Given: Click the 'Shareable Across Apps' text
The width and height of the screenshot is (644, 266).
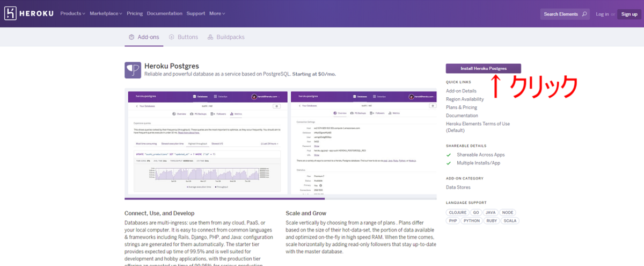Looking at the screenshot, I should click(481, 155).
